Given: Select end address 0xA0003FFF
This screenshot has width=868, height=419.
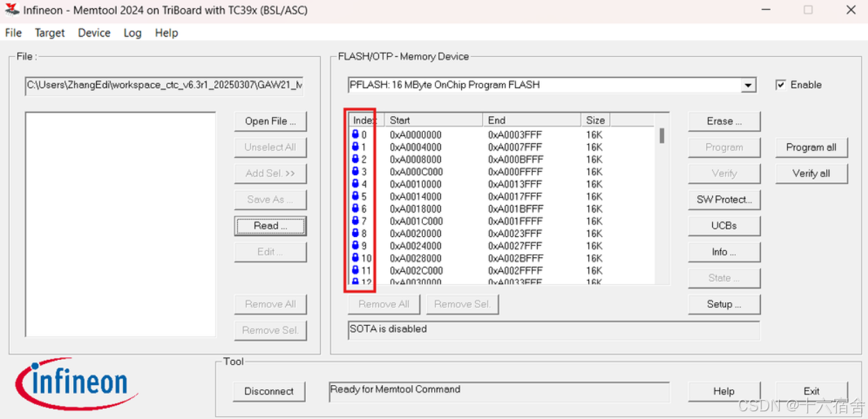Looking at the screenshot, I should point(515,135).
